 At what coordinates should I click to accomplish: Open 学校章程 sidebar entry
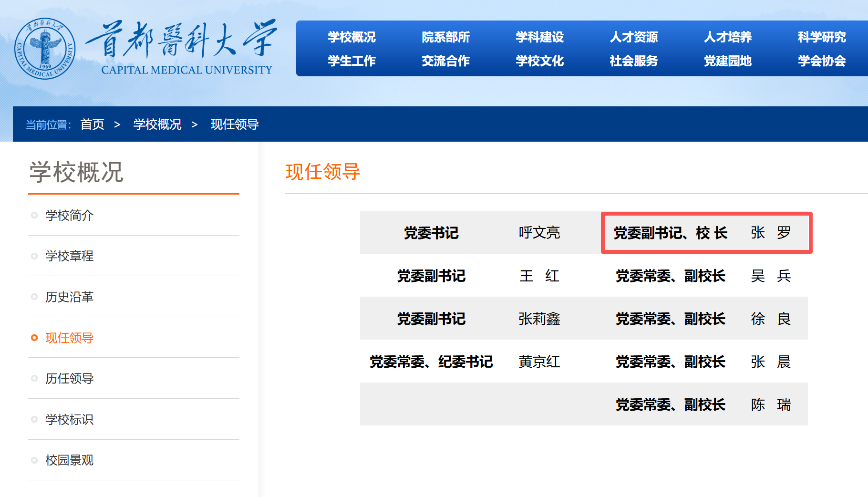[69, 256]
